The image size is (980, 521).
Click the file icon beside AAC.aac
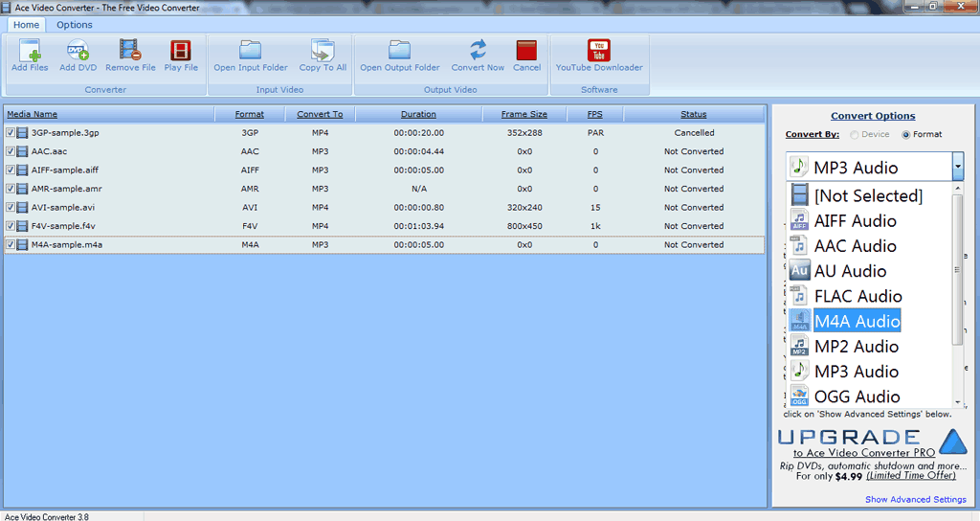(x=23, y=151)
